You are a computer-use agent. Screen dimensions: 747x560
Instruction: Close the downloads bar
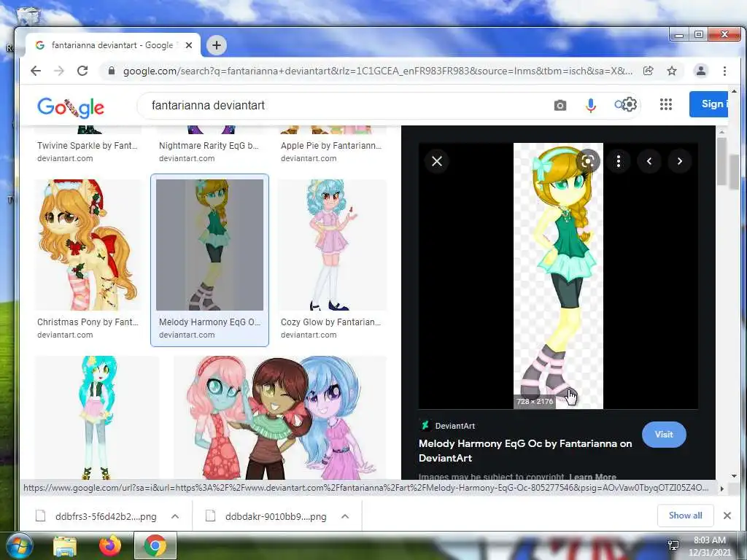727,516
